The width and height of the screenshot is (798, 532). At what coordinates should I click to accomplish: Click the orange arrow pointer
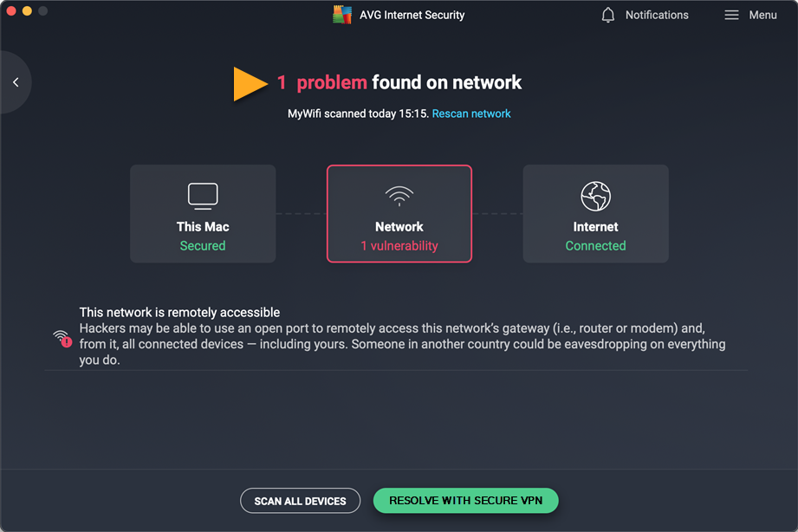250,84
